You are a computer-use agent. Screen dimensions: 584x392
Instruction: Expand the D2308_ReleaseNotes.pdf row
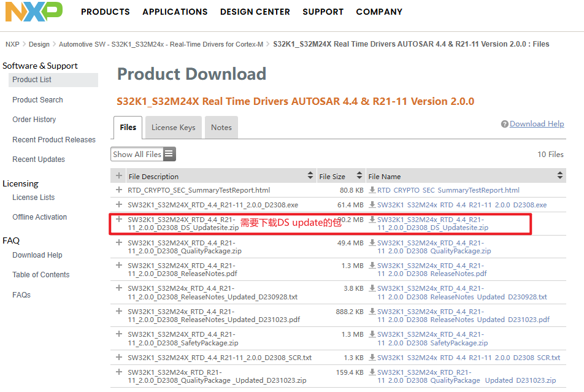[119, 265]
